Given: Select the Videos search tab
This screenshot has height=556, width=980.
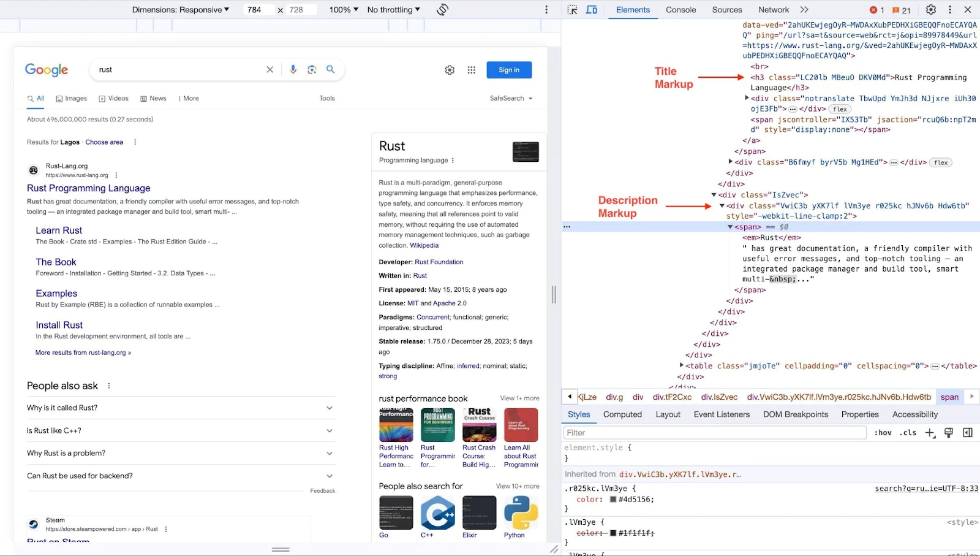Looking at the screenshot, I should (114, 99).
